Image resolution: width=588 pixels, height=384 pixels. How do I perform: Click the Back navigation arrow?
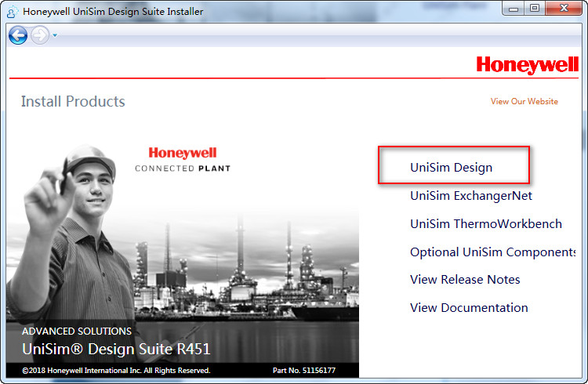tap(18, 35)
